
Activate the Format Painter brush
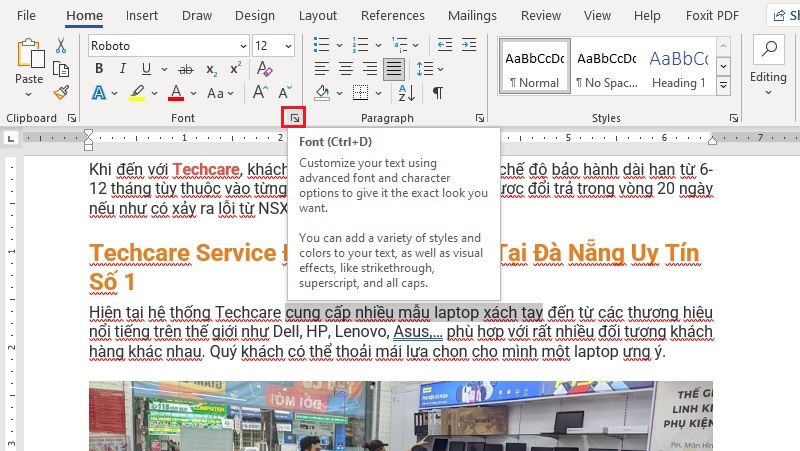pos(61,93)
